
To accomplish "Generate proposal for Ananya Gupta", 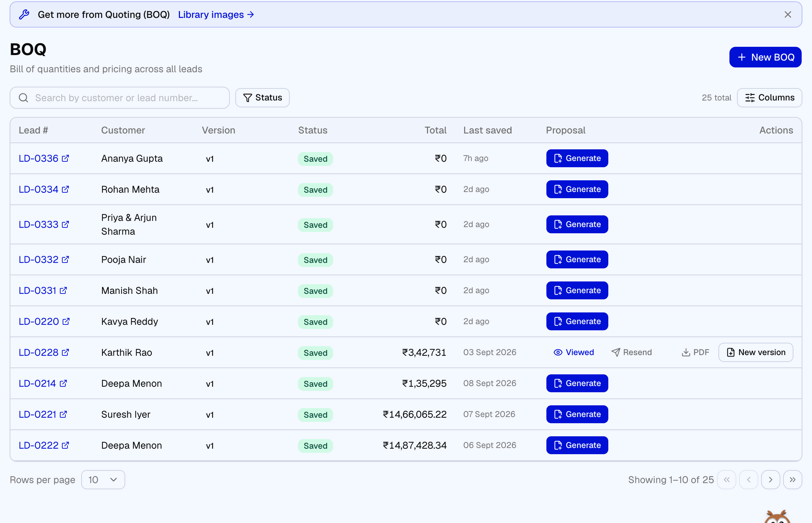I will coord(577,158).
